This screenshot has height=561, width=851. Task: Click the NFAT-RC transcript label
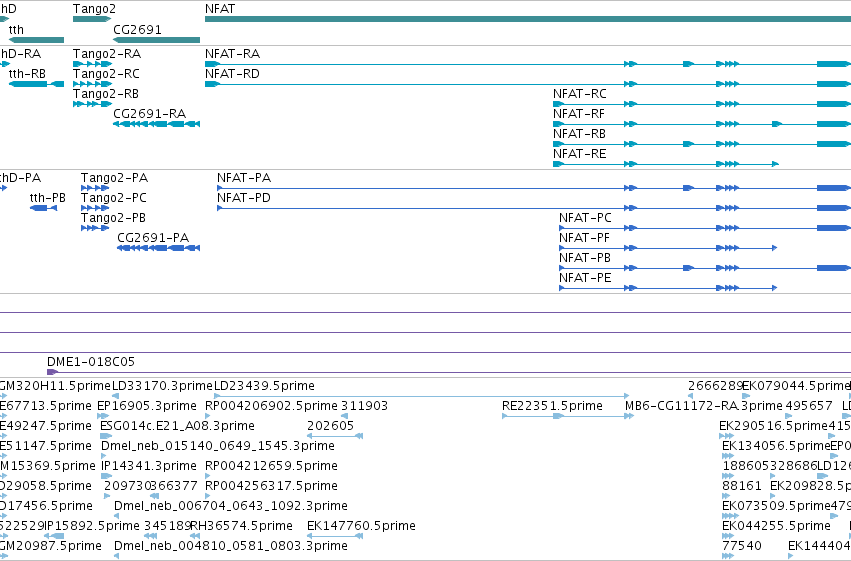pyautogui.click(x=580, y=94)
